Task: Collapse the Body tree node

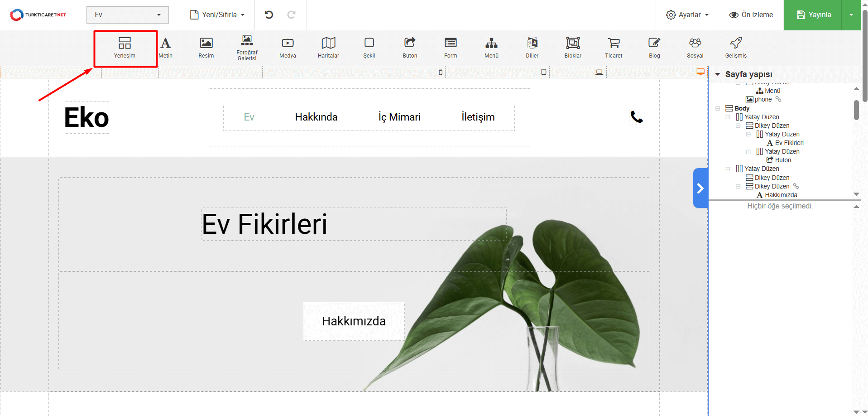Action: tap(718, 108)
